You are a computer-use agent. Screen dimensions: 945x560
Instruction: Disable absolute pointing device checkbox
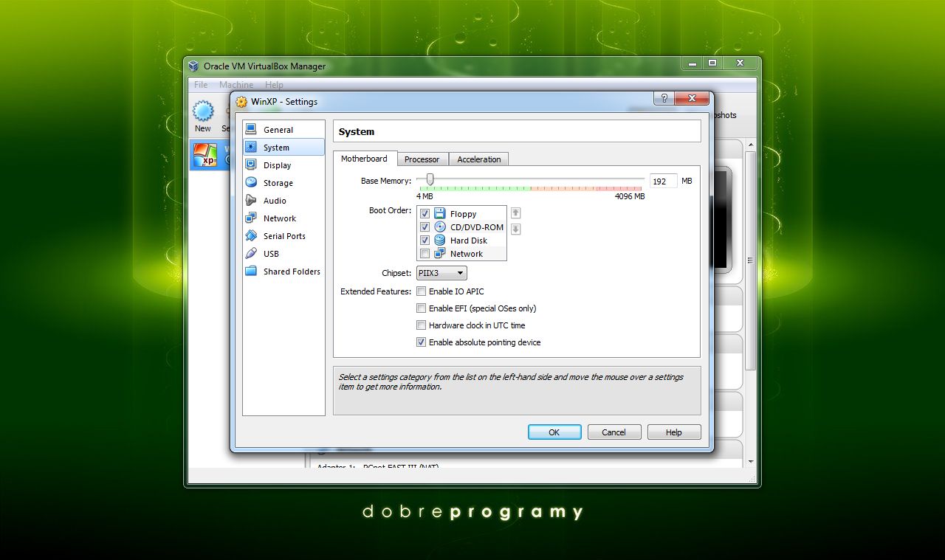click(421, 342)
